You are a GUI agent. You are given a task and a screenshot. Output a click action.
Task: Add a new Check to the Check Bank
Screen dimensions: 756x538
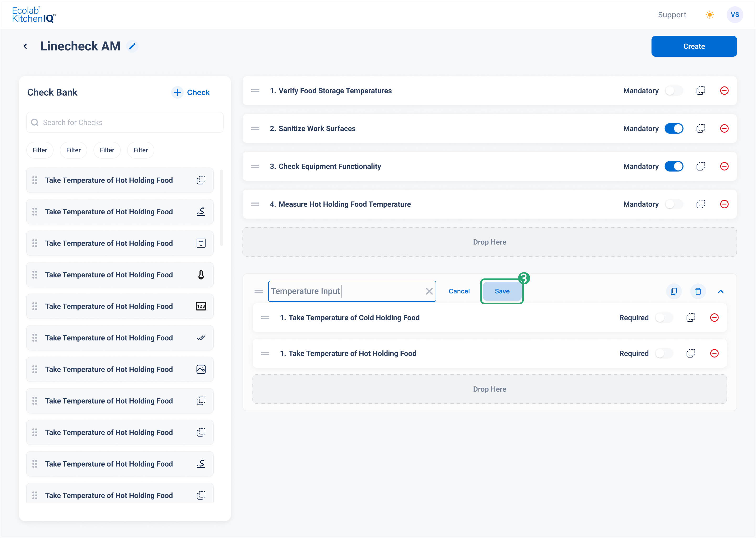[191, 92]
